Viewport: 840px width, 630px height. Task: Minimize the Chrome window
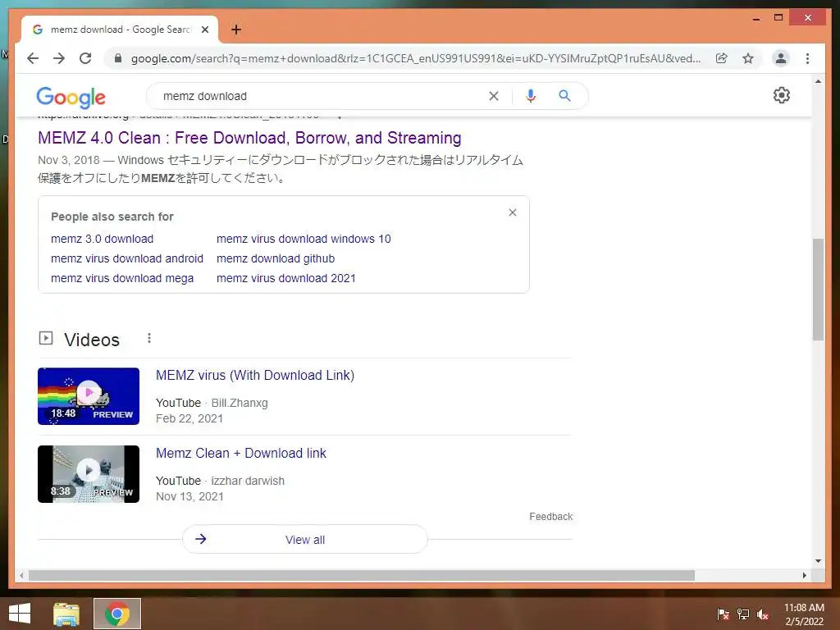pos(756,18)
